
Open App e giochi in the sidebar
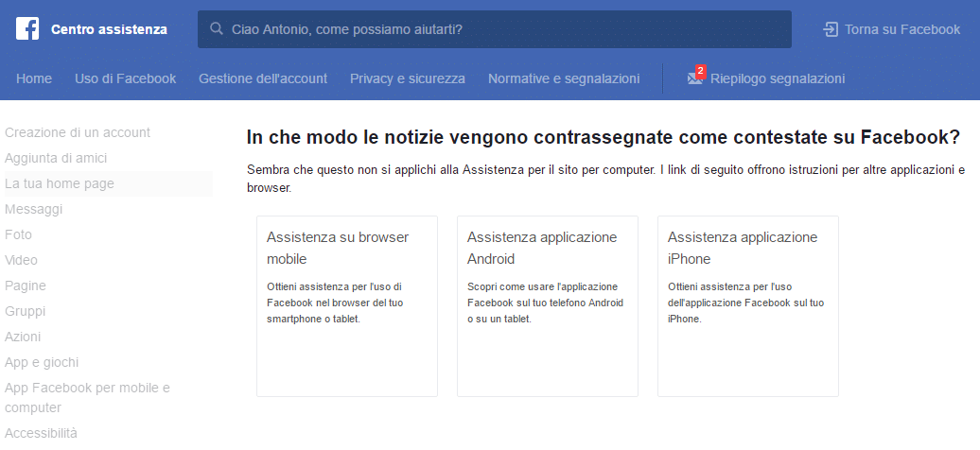click(x=42, y=362)
